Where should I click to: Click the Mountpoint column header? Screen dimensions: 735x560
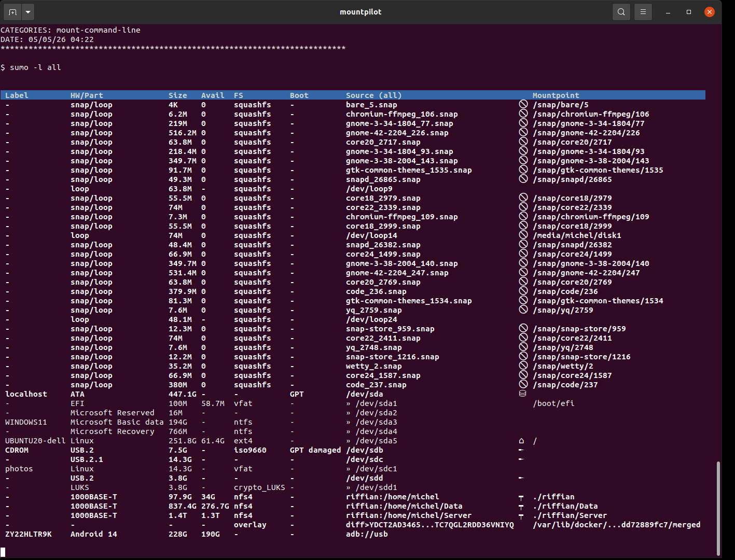556,95
